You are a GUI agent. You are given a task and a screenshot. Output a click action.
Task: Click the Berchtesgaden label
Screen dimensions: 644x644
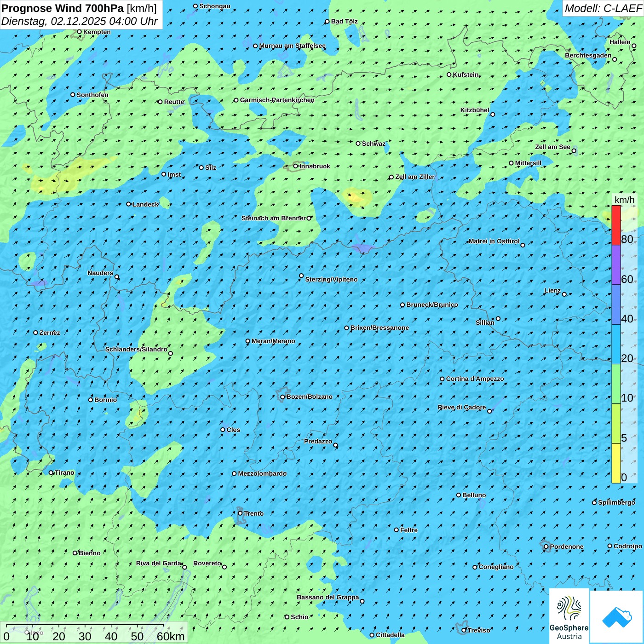(588, 55)
